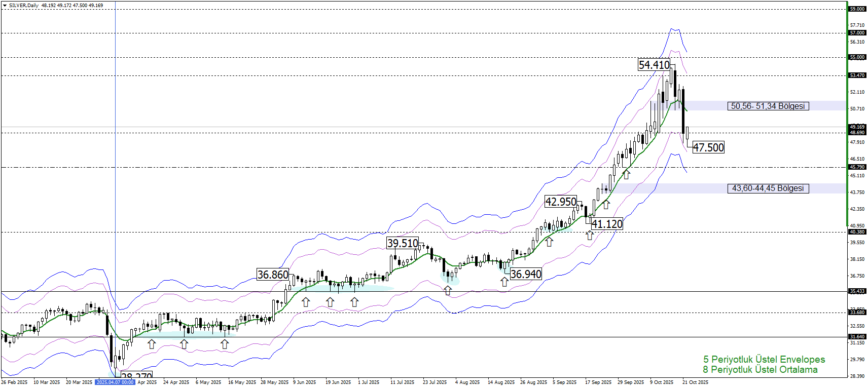Click the 42.350 price axis value
The image size is (868, 388).
[857, 209]
